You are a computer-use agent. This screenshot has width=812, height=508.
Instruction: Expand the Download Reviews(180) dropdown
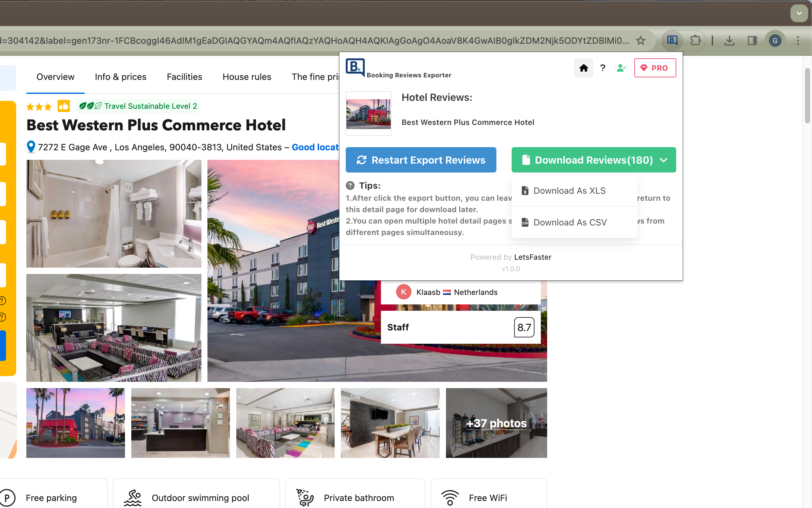click(x=593, y=160)
